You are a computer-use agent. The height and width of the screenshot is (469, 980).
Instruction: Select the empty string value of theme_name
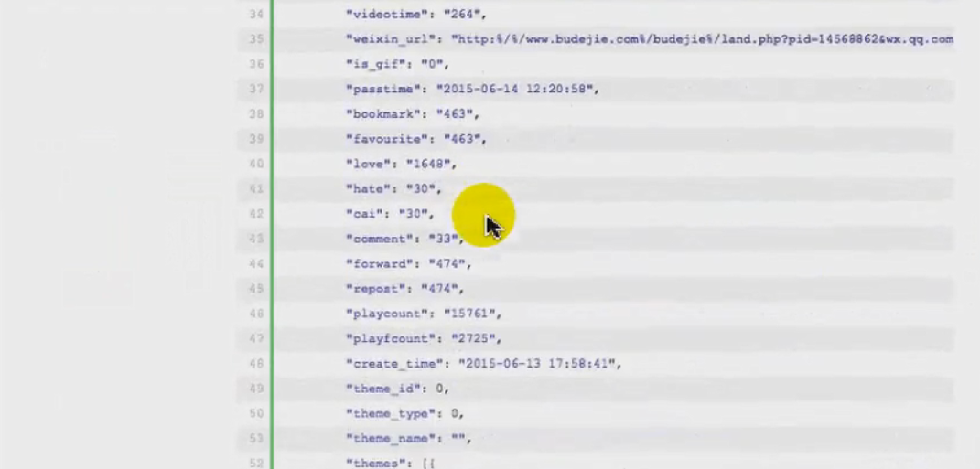point(458,439)
